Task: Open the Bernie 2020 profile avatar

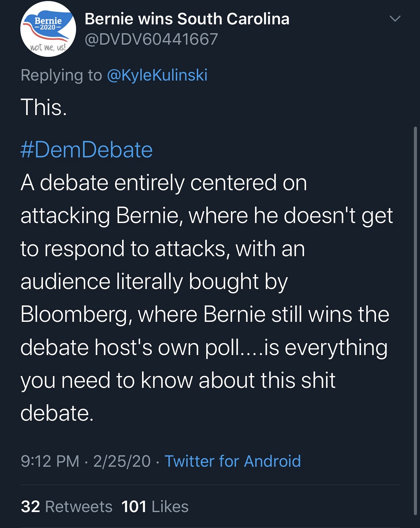Action: pos(48,29)
